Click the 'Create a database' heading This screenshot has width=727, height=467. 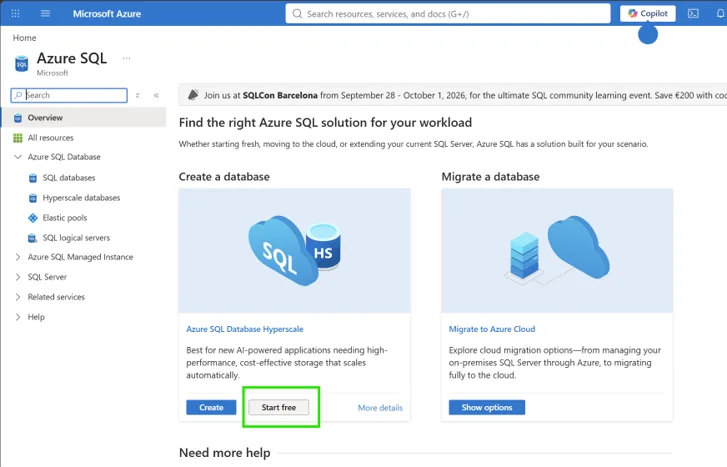click(x=224, y=177)
